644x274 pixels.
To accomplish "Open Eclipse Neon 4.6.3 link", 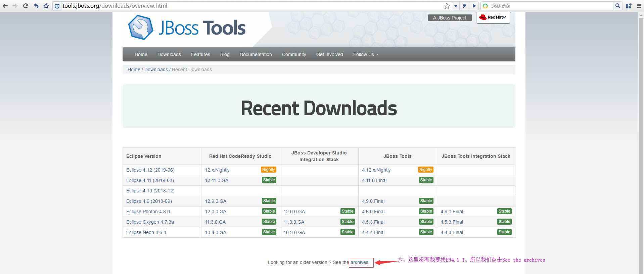I will (x=146, y=232).
